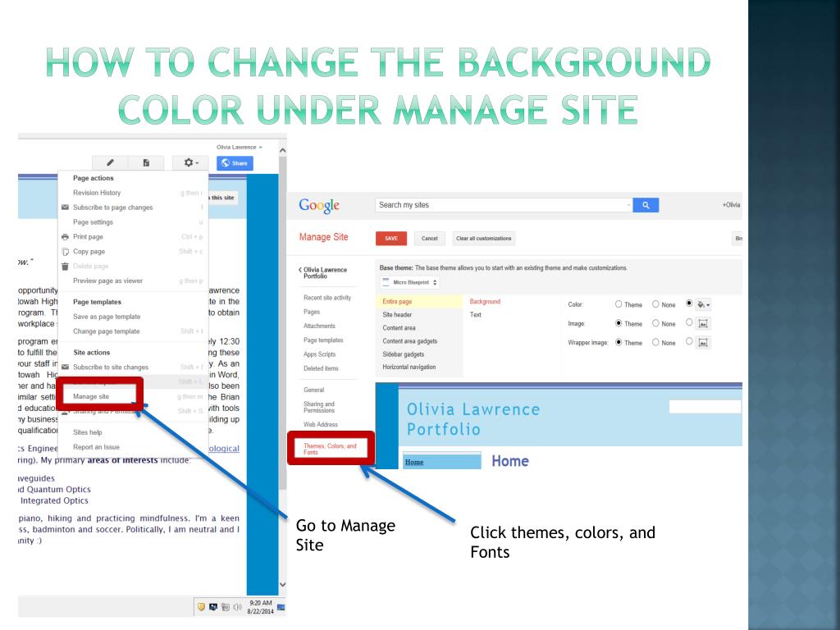Click the Image row picture chooser icon
840x630 pixels.
pyautogui.click(x=703, y=323)
